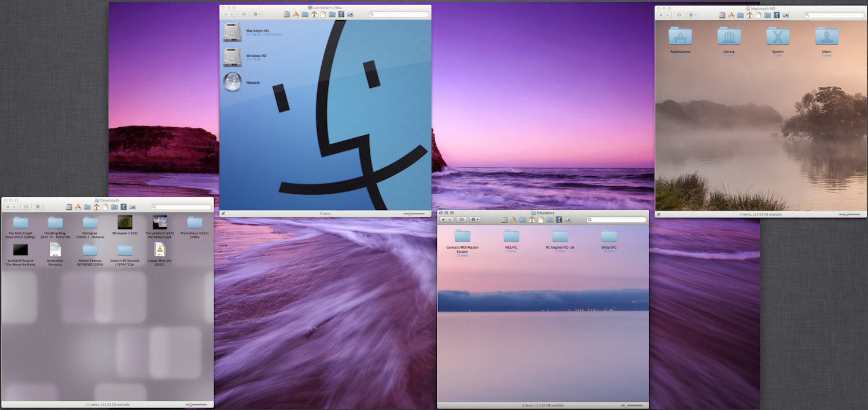The width and height of the screenshot is (868, 410).
Task: Select the Screenshot Shortcuts document in Downloads
Action: 56,250
